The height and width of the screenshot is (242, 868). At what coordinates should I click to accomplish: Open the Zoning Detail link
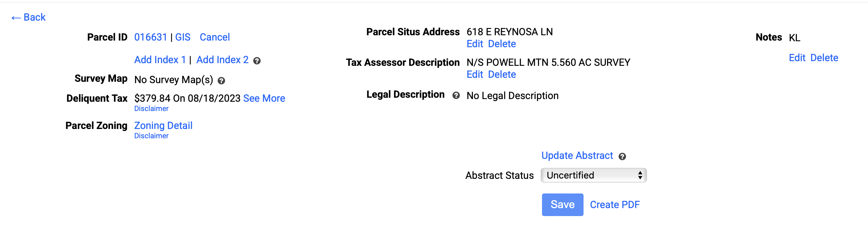[163, 126]
